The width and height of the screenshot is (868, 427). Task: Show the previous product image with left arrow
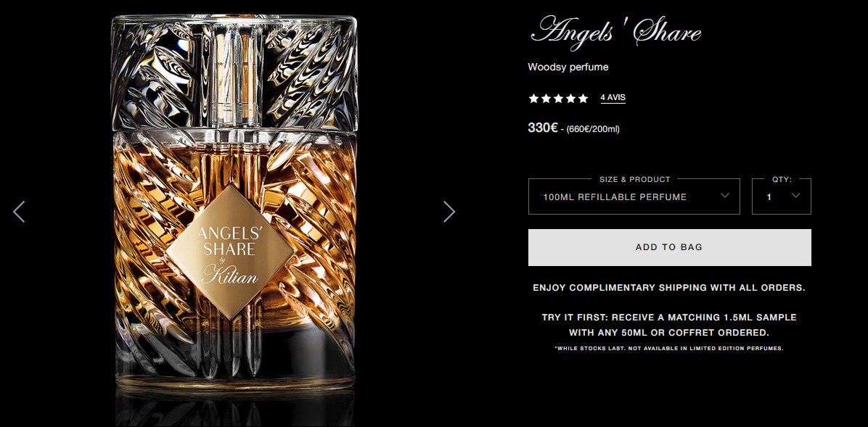pyautogui.click(x=19, y=212)
